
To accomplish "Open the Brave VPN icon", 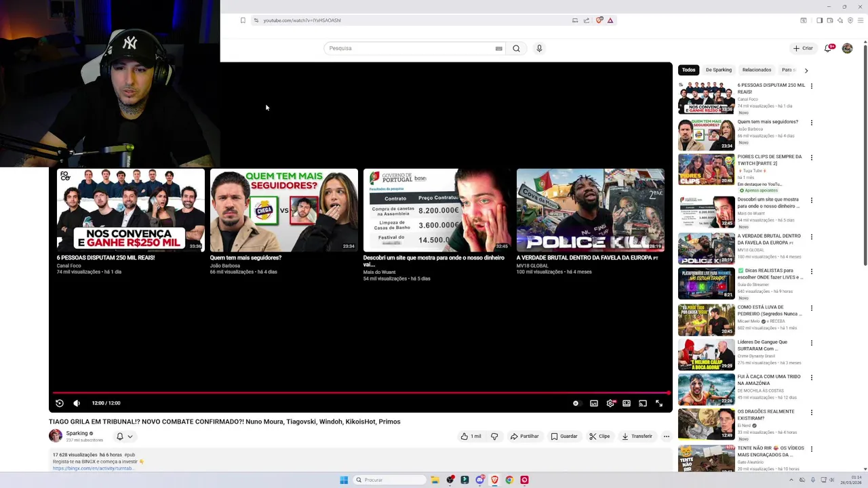I will (x=850, y=20).
